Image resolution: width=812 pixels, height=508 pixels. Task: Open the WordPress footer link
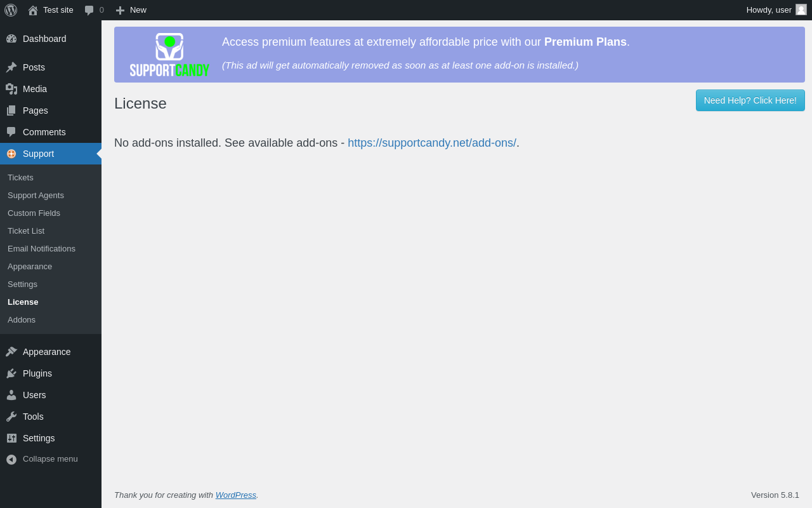click(236, 495)
